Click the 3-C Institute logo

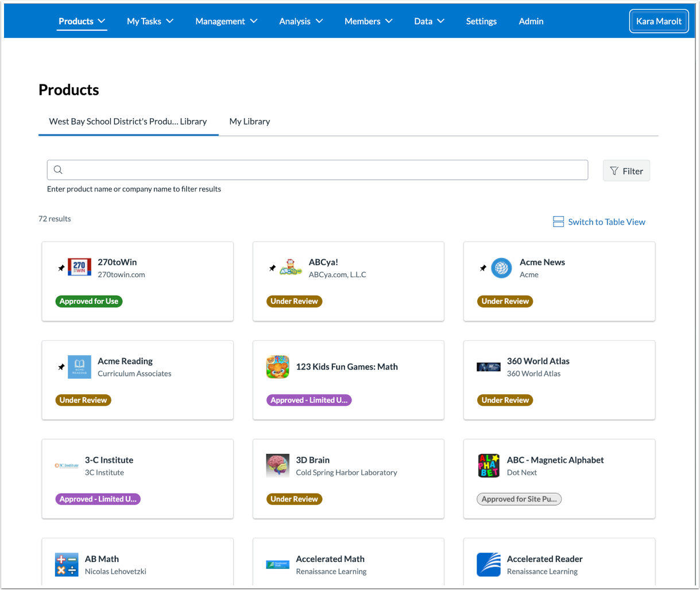(x=67, y=465)
